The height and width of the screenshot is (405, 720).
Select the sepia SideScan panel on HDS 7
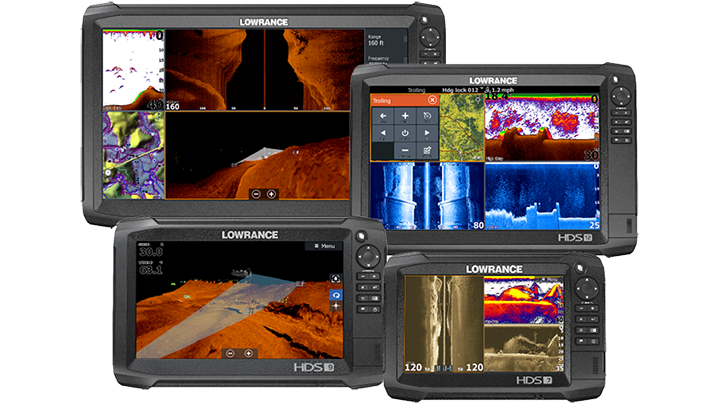point(444,323)
